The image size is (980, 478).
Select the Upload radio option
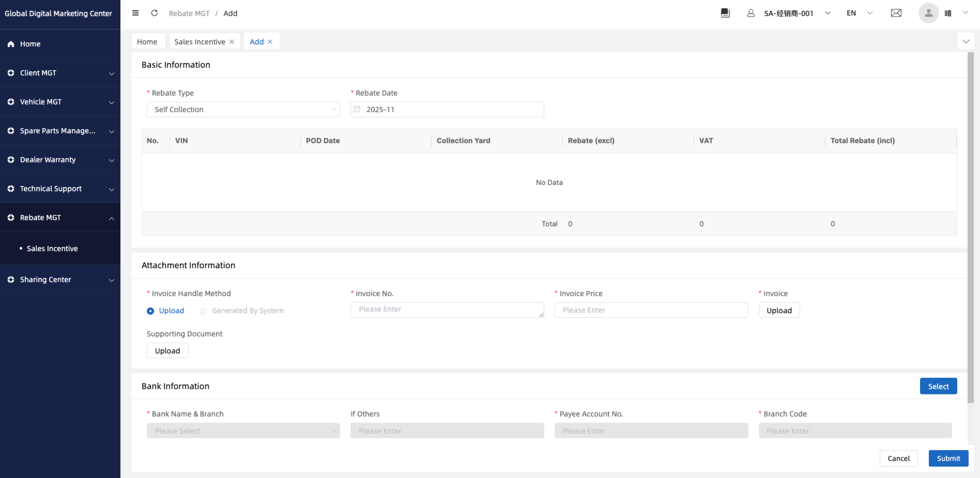click(150, 311)
